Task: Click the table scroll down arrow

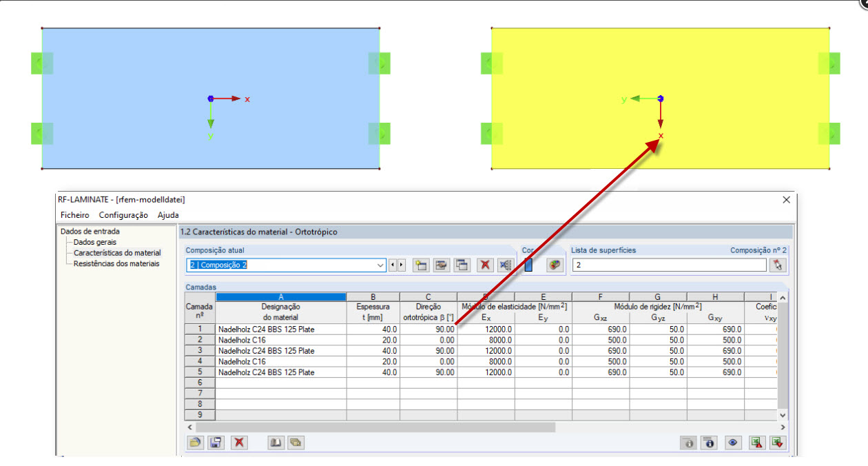Action: [x=783, y=415]
